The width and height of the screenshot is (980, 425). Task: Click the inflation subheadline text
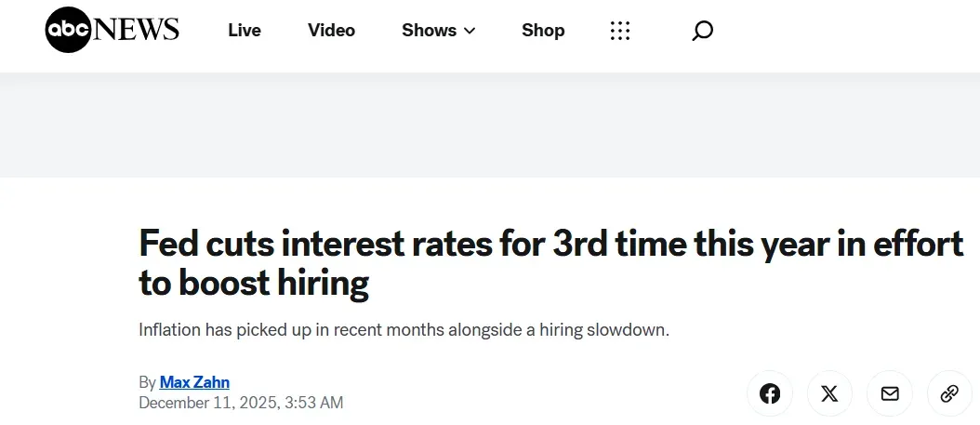tap(404, 331)
